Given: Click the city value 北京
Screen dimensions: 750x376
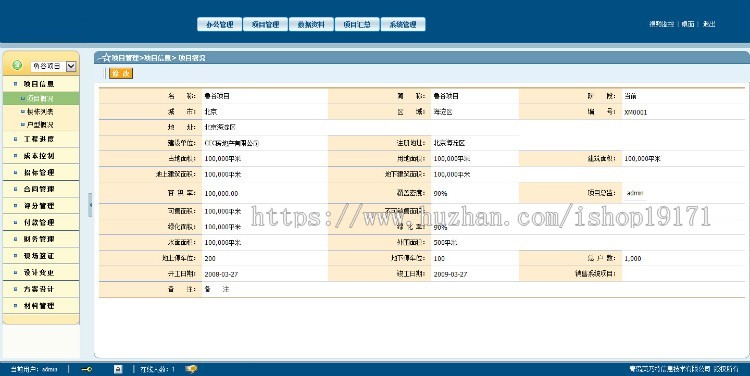Looking at the screenshot, I should (x=211, y=112).
